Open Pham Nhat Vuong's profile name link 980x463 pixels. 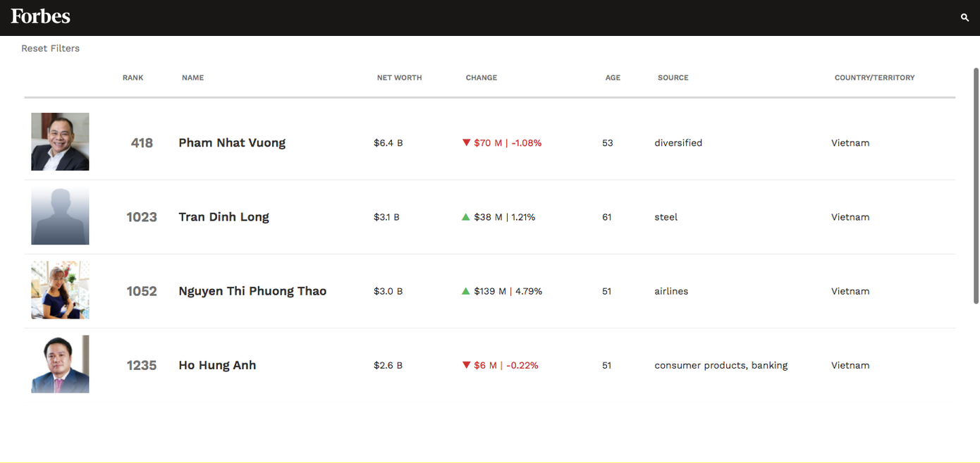pos(232,142)
